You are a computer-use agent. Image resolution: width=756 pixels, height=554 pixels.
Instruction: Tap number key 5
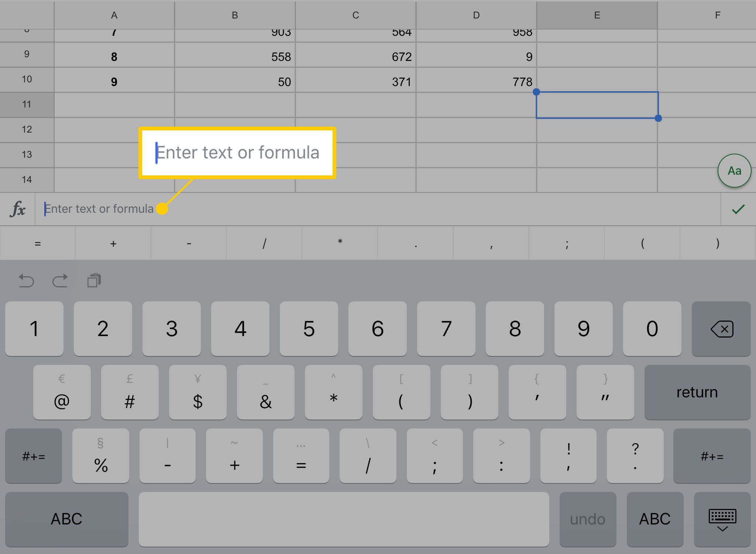pyautogui.click(x=309, y=329)
